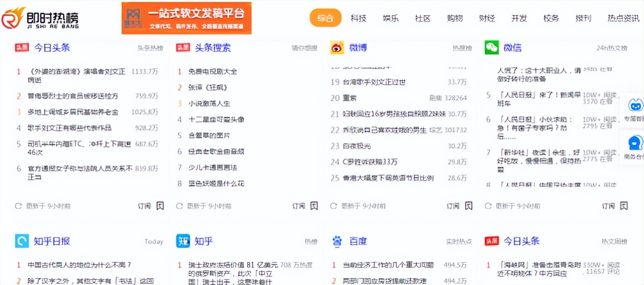Open the 热点资讯 tab

623,19
